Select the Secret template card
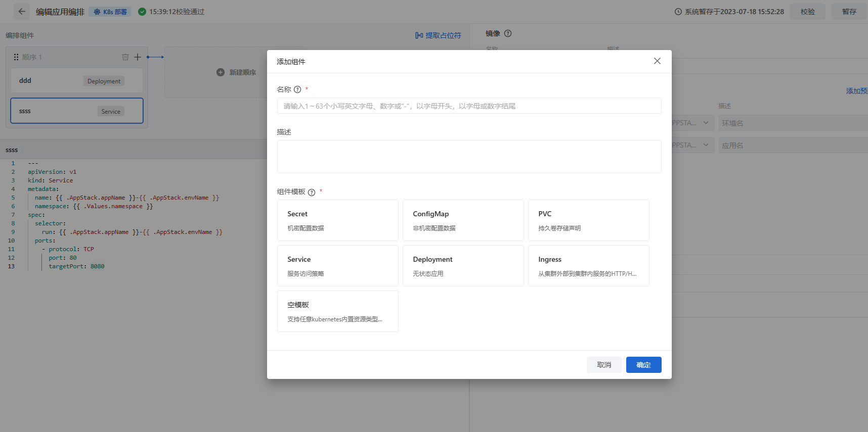 click(x=338, y=220)
